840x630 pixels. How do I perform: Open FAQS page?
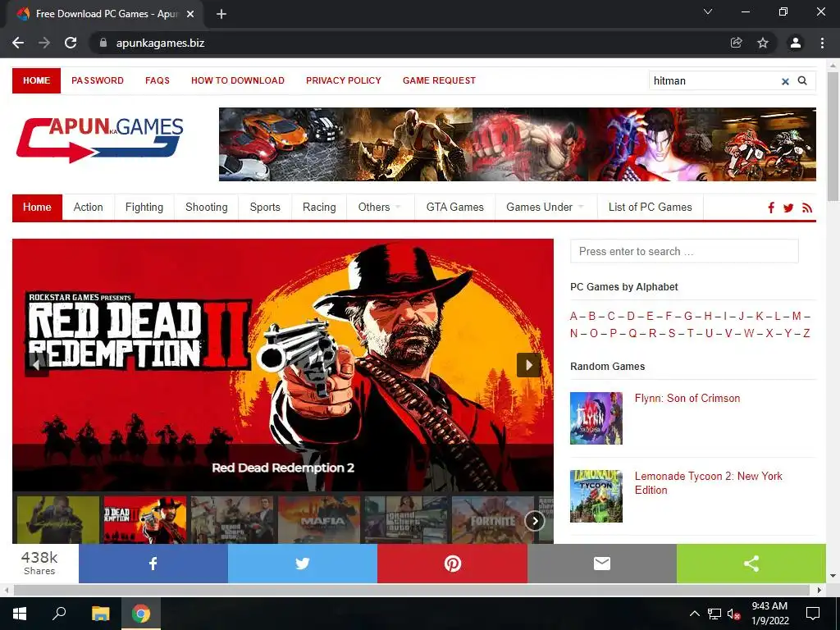click(x=157, y=80)
